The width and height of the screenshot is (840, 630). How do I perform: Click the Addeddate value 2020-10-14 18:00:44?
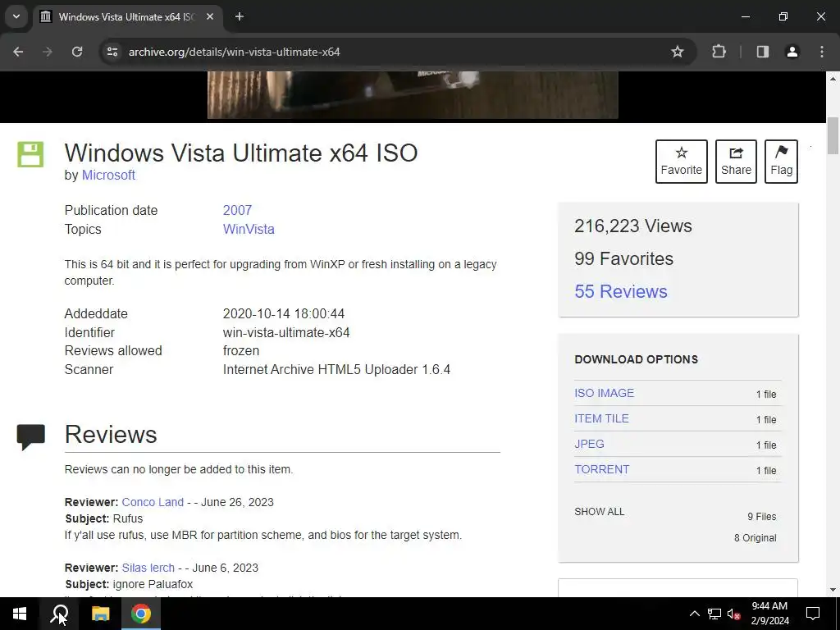(283, 313)
